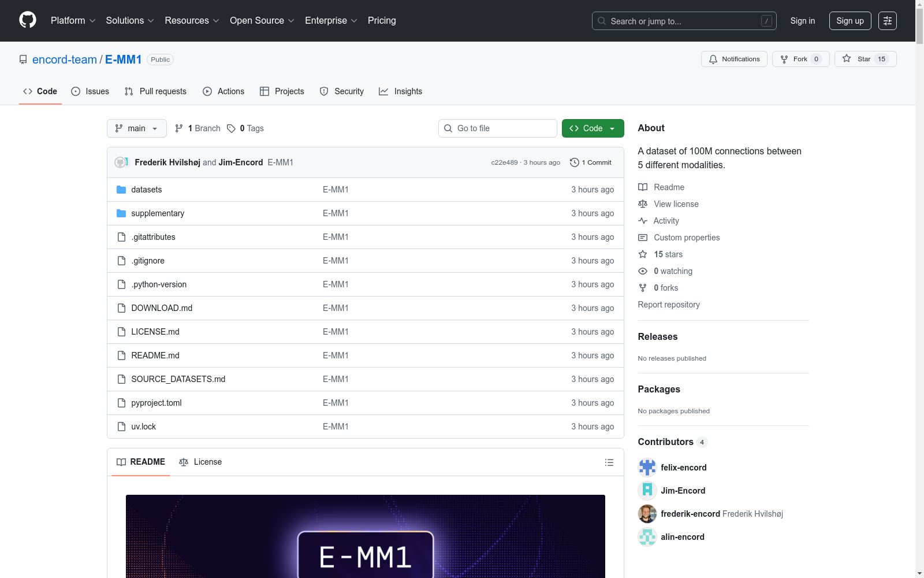Open the green Code dropdown button

[593, 128]
